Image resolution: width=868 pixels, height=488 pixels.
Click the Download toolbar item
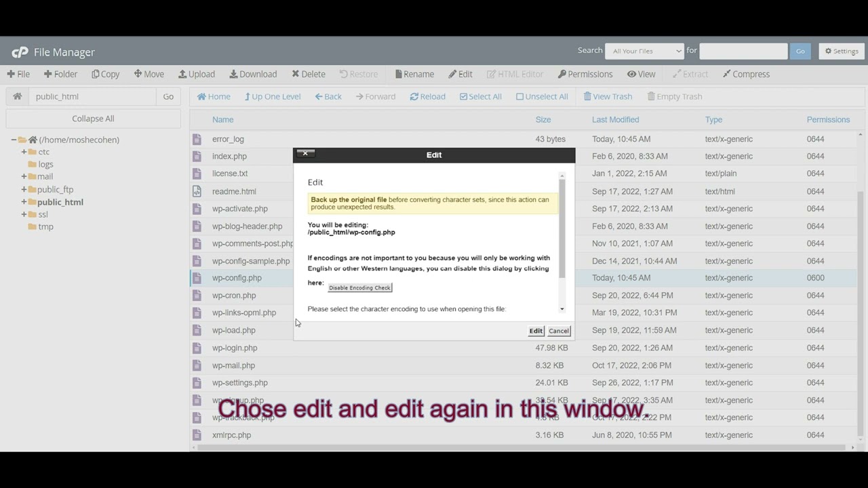click(x=253, y=74)
